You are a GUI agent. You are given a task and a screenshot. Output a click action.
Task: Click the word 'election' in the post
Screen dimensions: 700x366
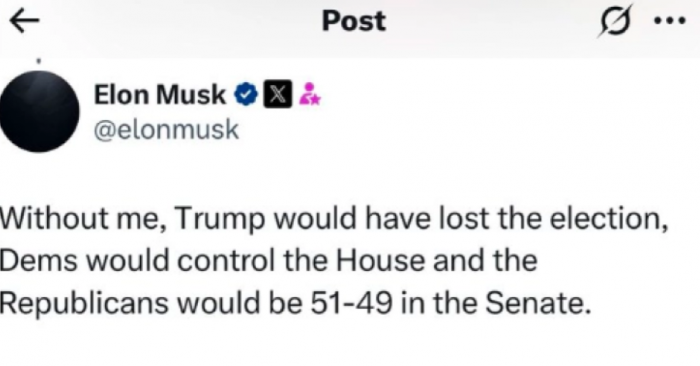[x=606, y=219]
